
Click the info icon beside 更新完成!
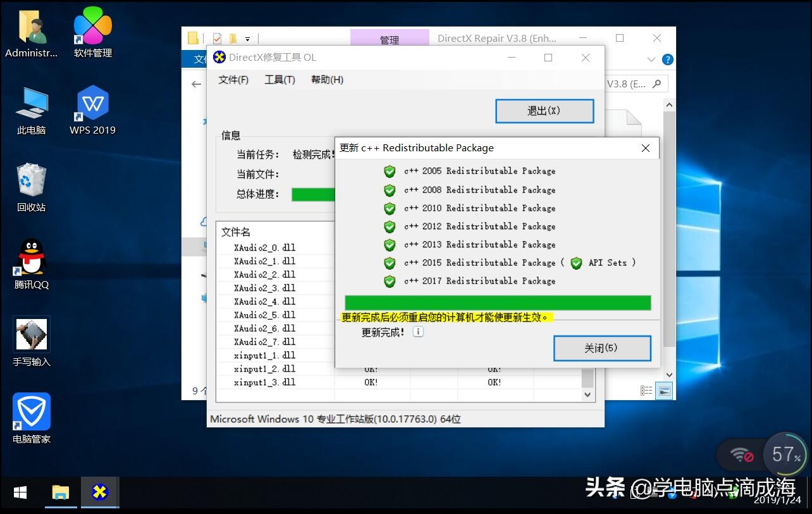(418, 332)
